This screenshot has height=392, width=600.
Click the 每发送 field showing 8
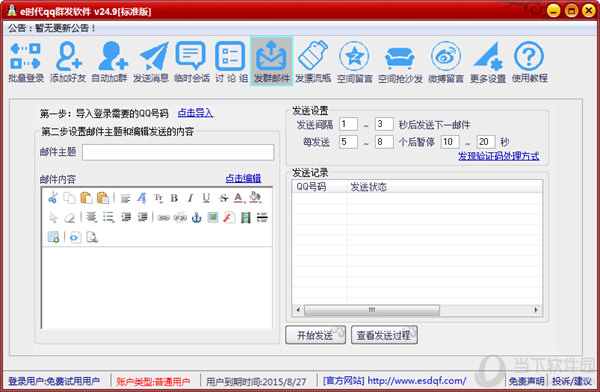pyautogui.click(x=384, y=142)
